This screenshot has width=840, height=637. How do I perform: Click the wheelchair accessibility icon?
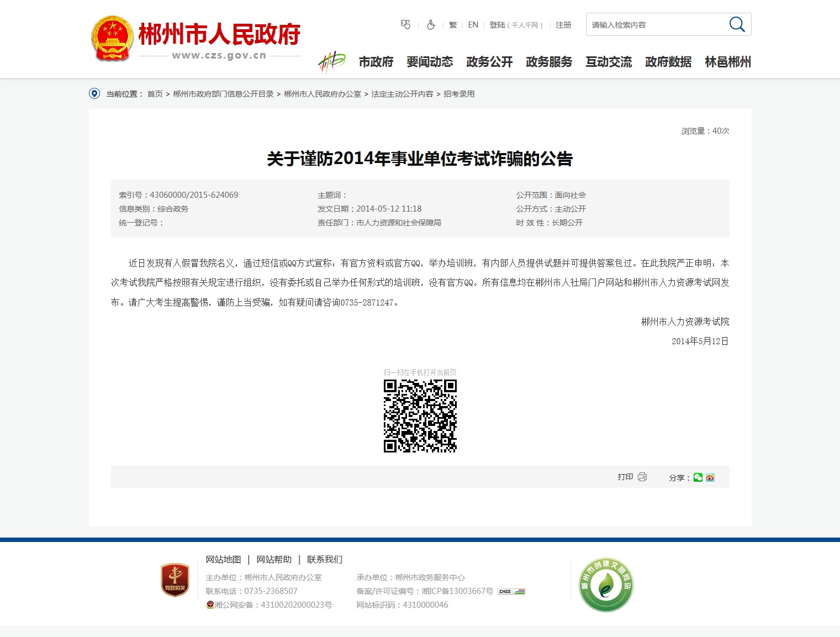pos(431,25)
